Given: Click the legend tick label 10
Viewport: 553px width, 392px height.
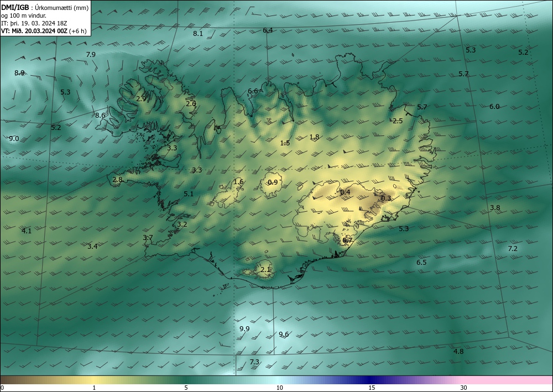Looking at the screenshot, I should (x=279, y=388).
